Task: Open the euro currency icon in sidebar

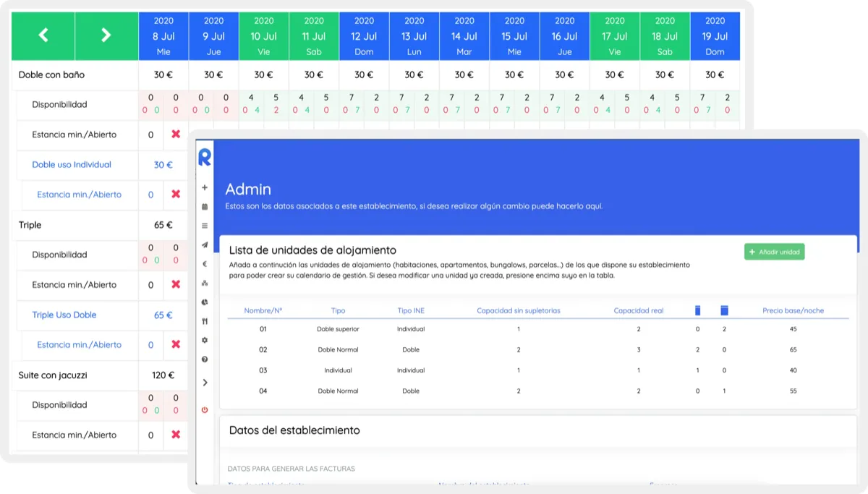Action: (x=205, y=264)
